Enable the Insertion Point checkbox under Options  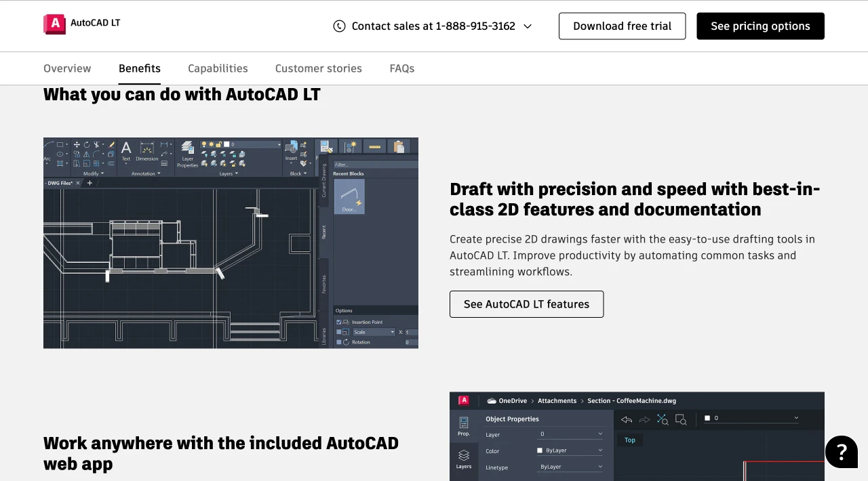pos(338,322)
